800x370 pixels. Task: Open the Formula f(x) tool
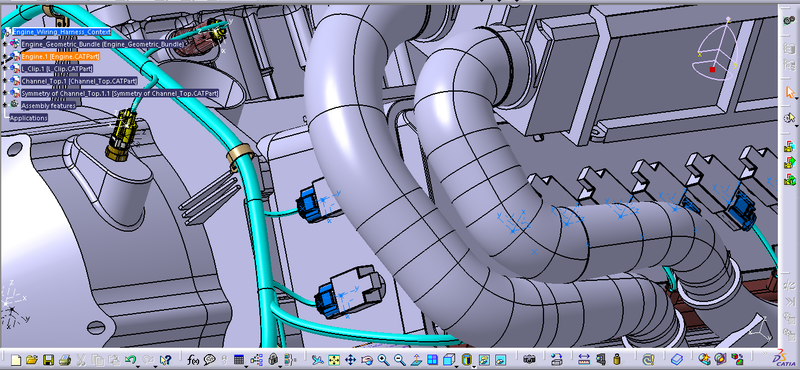[x=193, y=360]
